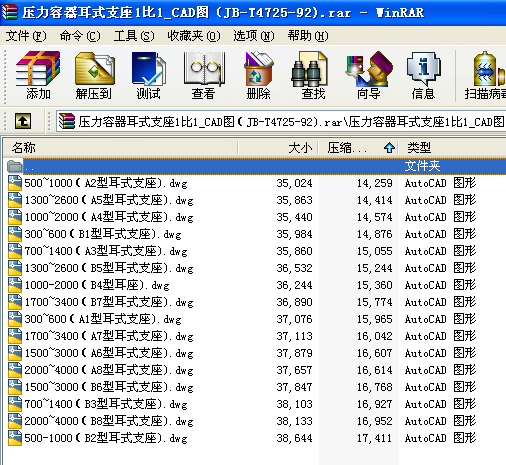The image size is (506, 465).
Task: Click the archive path address field
Action: click(x=281, y=121)
